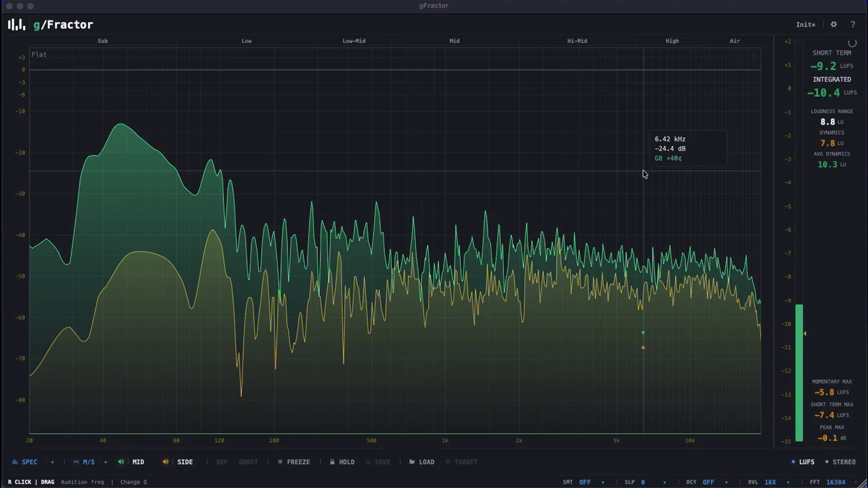Viewport: 868px width, 488px height.
Task: Click the integrated -10.4 LUFS readout
Action: click(x=832, y=92)
